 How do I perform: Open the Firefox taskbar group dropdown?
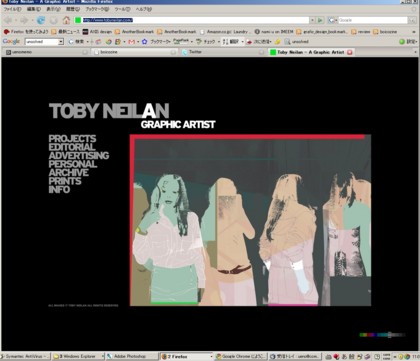click(x=211, y=357)
